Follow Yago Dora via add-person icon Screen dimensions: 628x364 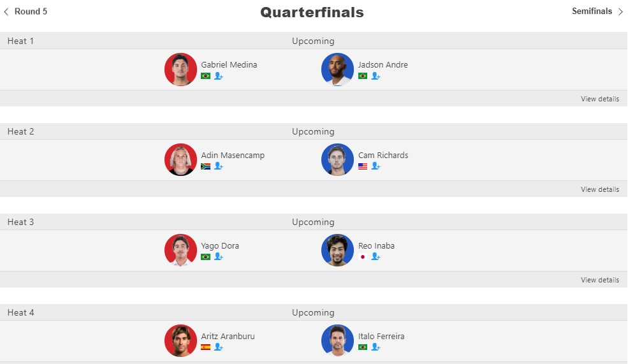coord(218,257)
